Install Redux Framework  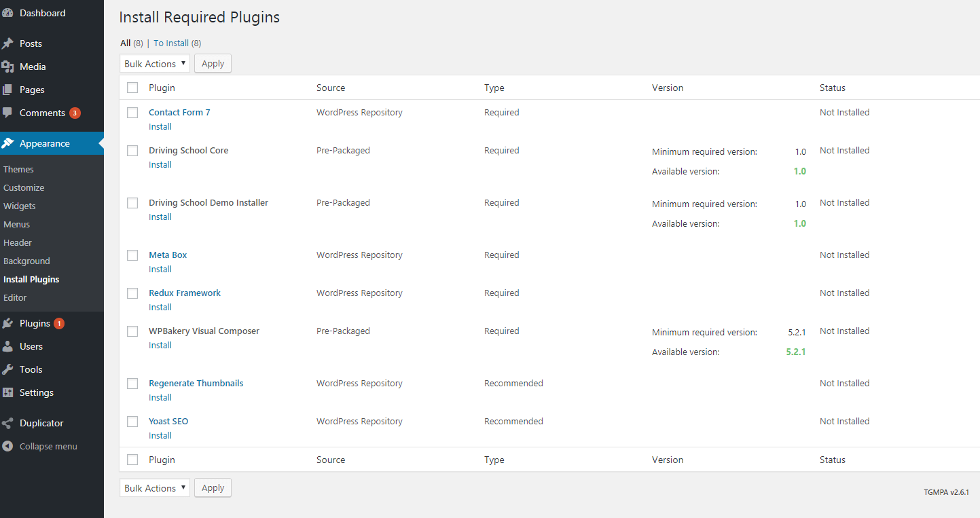pos(160,308)
